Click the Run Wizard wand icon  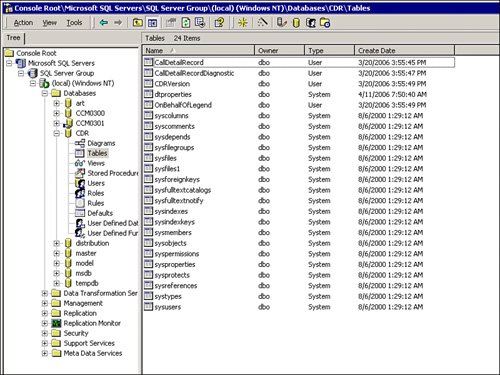click(263, 23)
